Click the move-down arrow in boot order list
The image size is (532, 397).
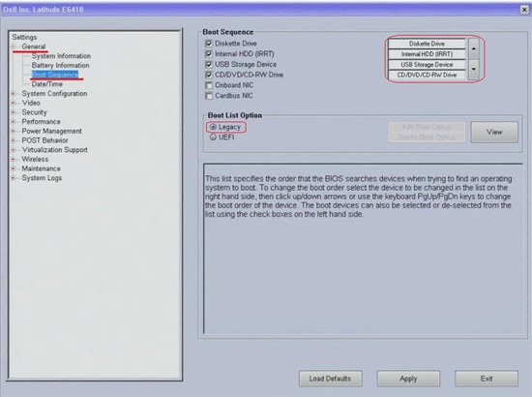pos(474,70)
